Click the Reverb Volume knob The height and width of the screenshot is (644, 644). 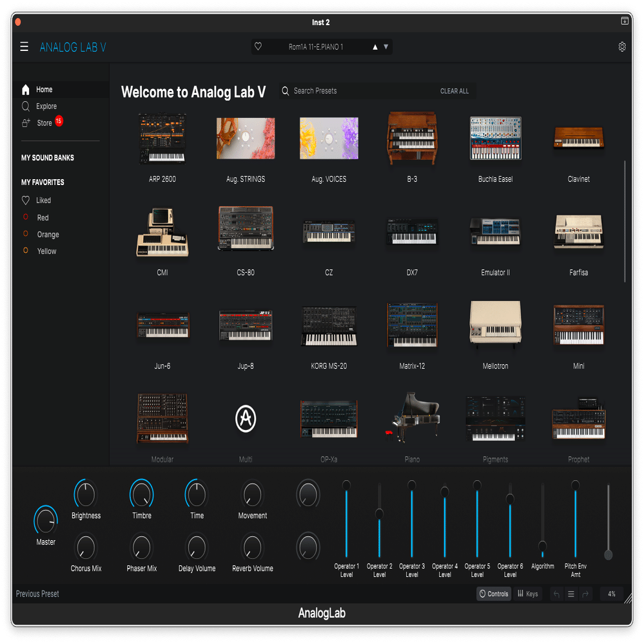[252, 547]
